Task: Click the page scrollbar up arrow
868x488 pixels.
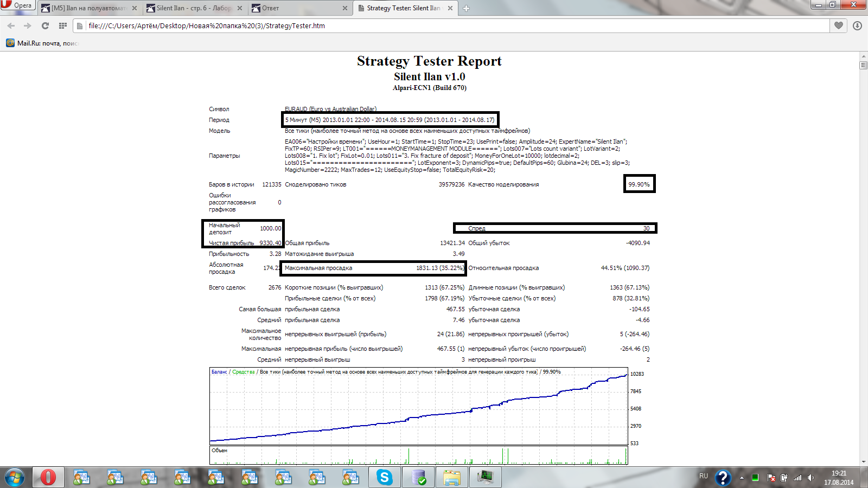Action: click(x=864, y=56)
